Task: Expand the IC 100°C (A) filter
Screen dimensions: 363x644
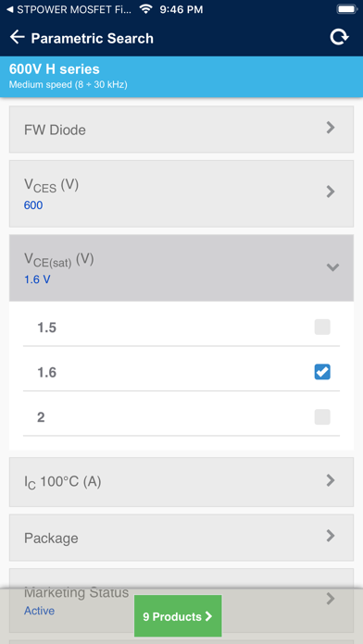Action: click(181, 482)
